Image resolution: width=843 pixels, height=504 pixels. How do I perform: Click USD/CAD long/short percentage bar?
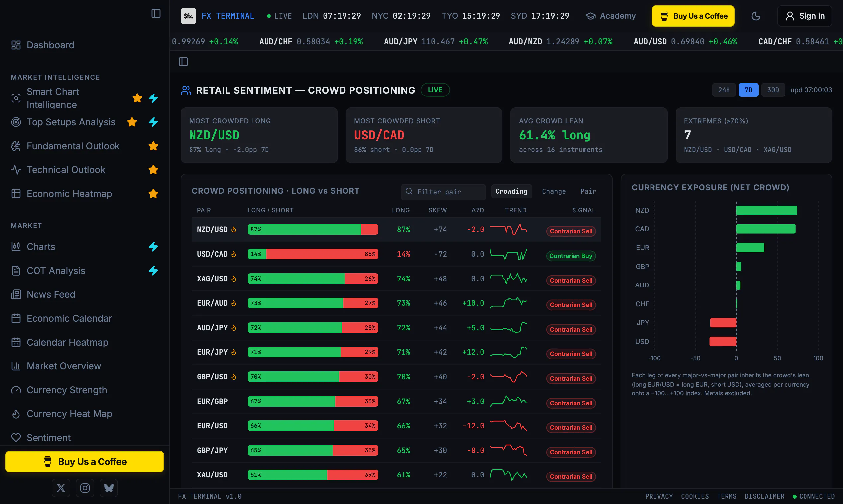313,254
